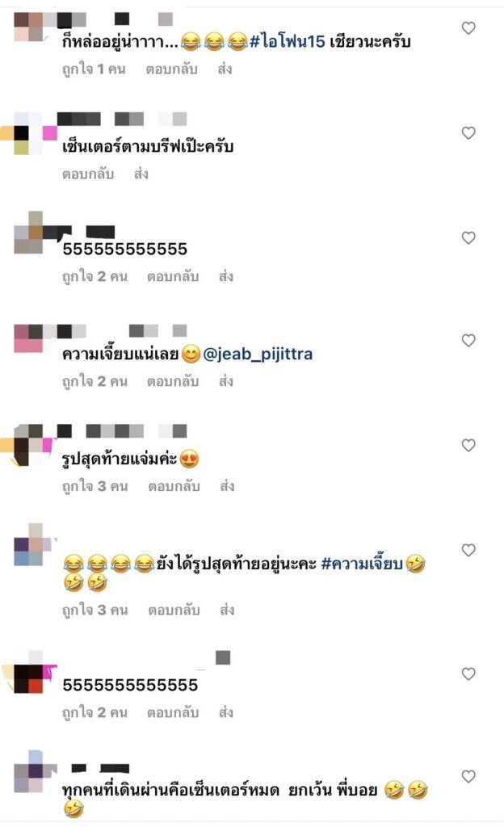Image resolution: width=504 pixels, height=827 pixels.
Task: Like the เซ็นเตอร์ตามบรีฟเป๊ะครับ comment
Action: [468, 133]
